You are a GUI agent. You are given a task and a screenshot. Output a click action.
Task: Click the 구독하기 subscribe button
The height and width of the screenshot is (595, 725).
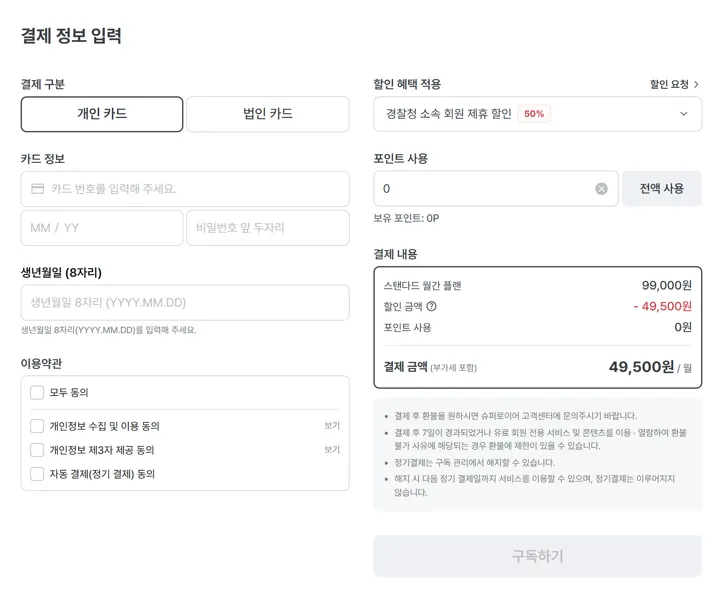tap(537, 556)
